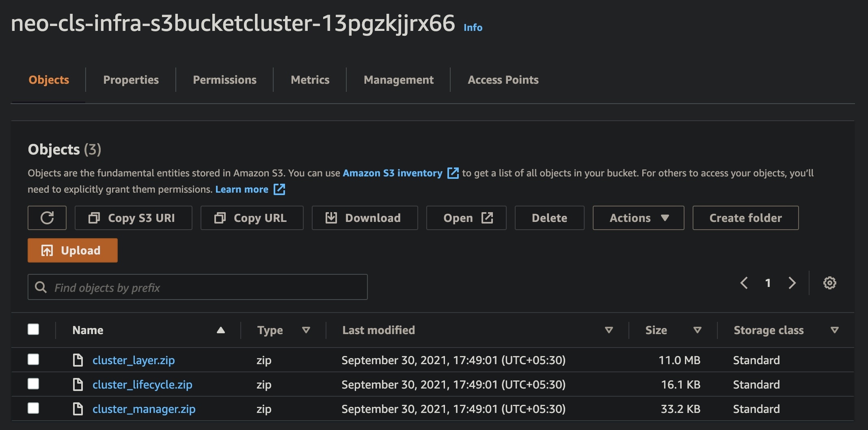Image resolution: width=868 pixels, height=430 pixels.
Task: Click external link icon after Amazon S3 inventory
Action: [453, 173]
